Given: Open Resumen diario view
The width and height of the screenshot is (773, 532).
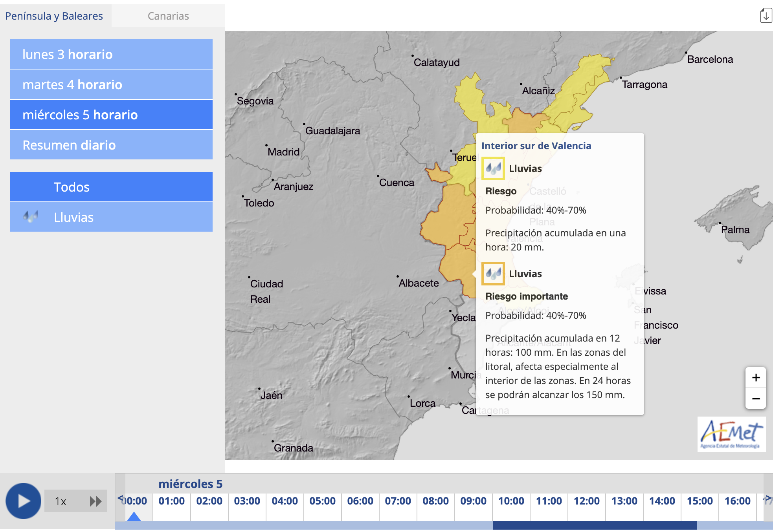Looking at the screenshot, I should click(x=111, y=145).
